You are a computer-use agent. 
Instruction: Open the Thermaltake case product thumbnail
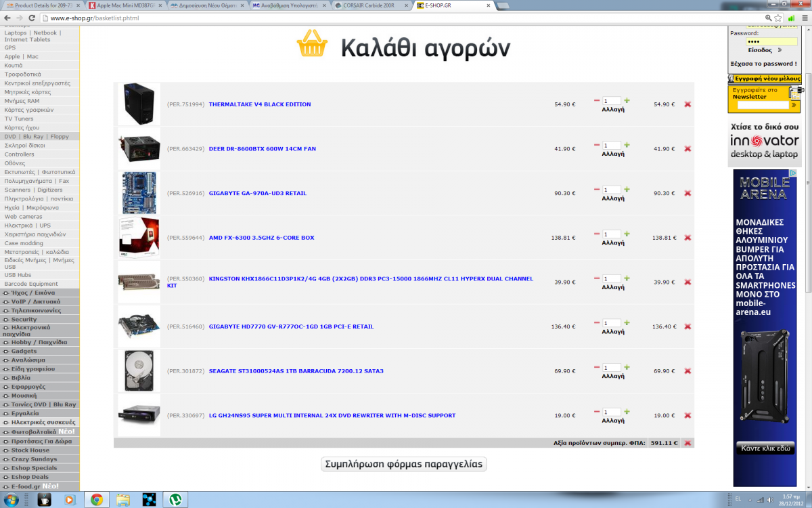[139, 104]
